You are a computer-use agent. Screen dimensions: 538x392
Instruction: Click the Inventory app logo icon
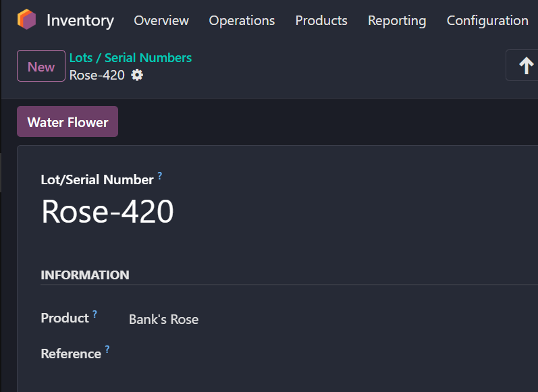[27, 20]
